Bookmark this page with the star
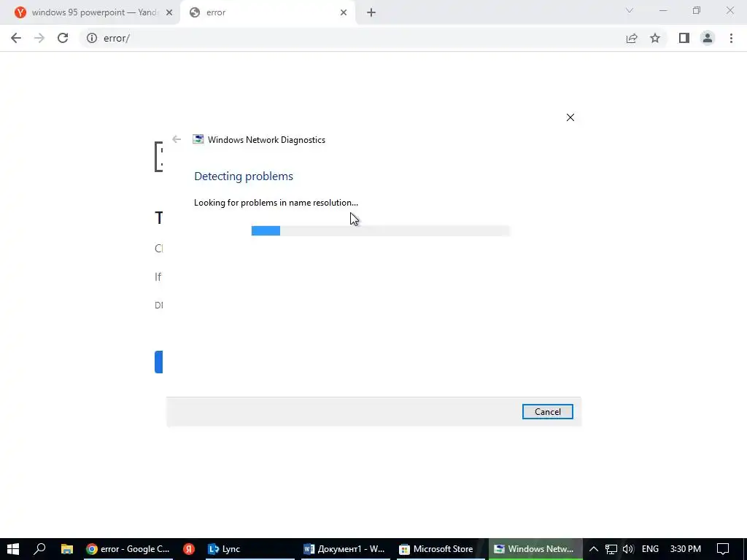The image size is (747, 560). pyautogui.click(x=655, y=38)
